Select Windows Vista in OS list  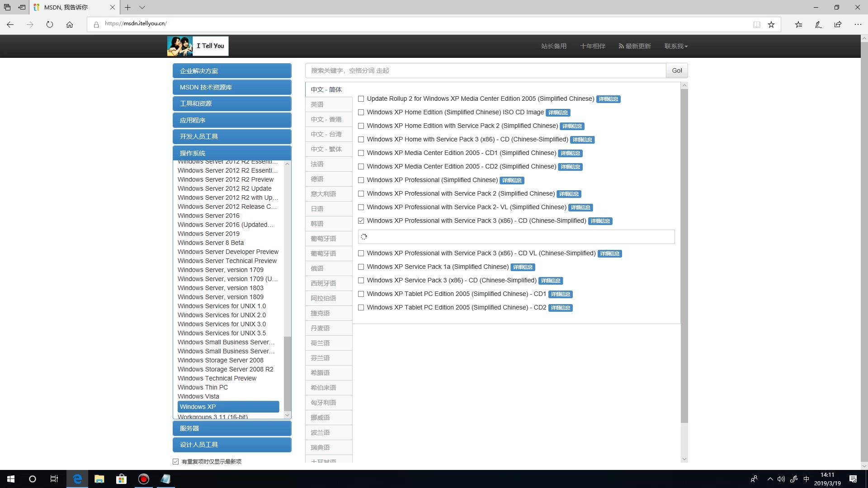pos(198,396)
